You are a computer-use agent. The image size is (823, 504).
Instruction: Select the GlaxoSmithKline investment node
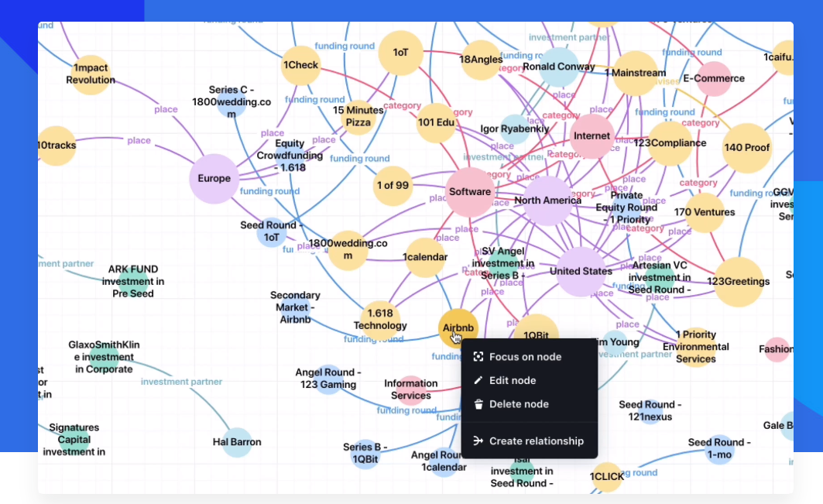(x=104, y=357)
